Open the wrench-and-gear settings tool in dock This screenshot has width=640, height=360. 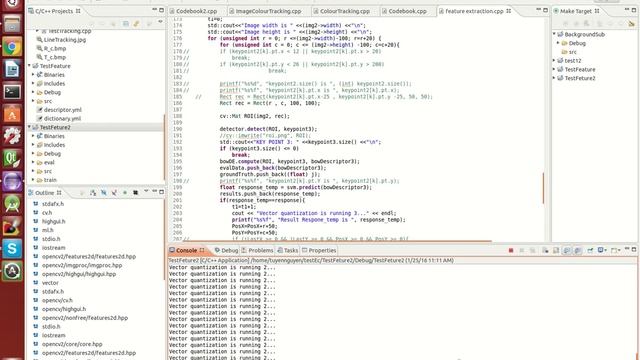point(12,136)
